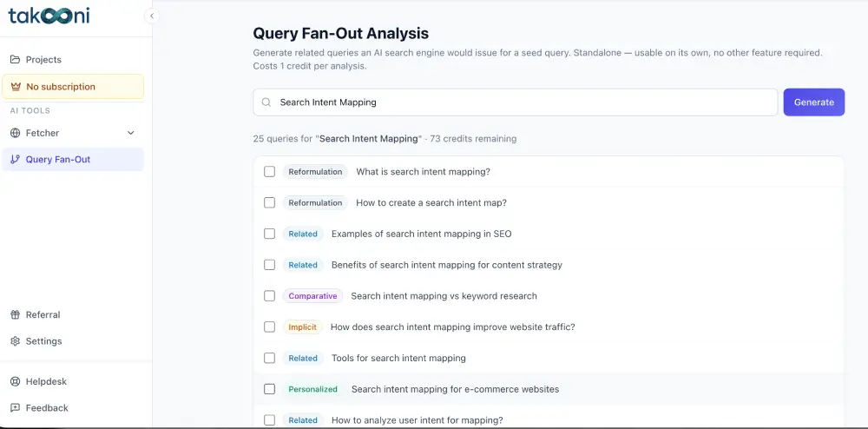This screenshot has height=429, width=868.
Task: Click 'Examples of search intent mapping in SEO' text
Action: point(421,234)
